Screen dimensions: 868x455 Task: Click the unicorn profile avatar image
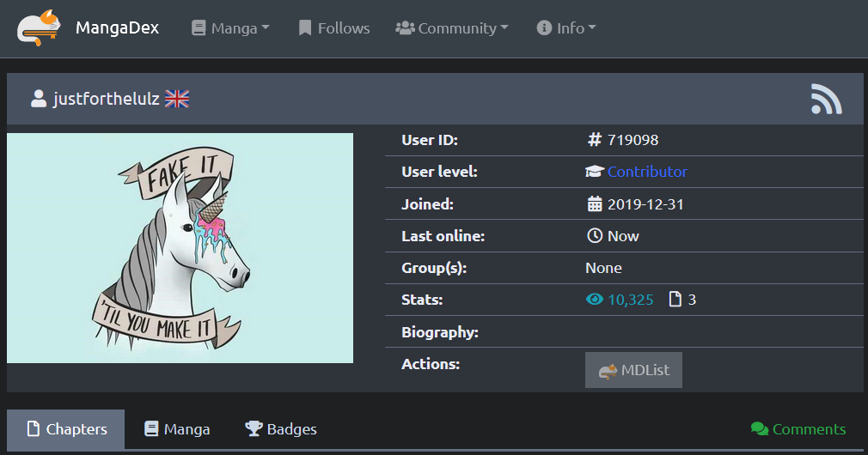(x=180, y=248)
